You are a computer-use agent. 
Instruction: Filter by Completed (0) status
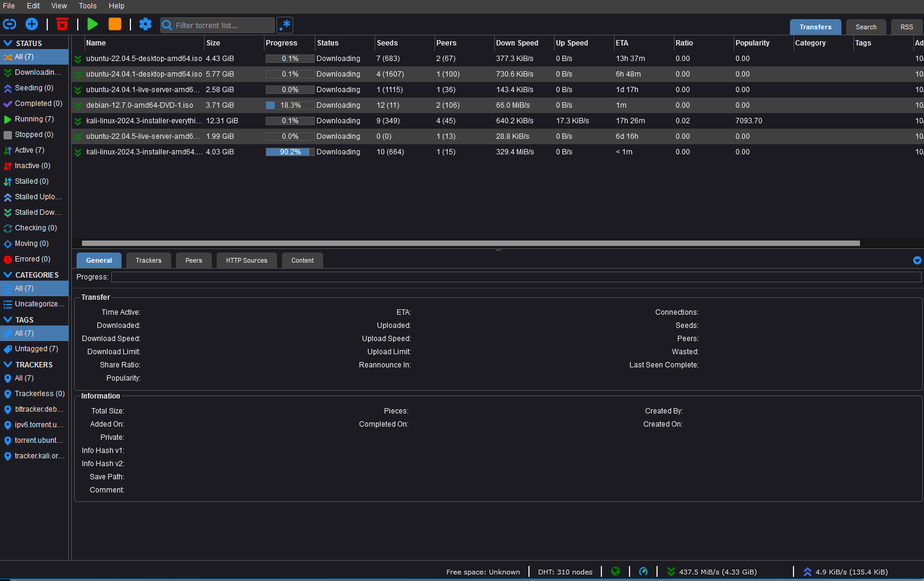(x=34, y=104)
